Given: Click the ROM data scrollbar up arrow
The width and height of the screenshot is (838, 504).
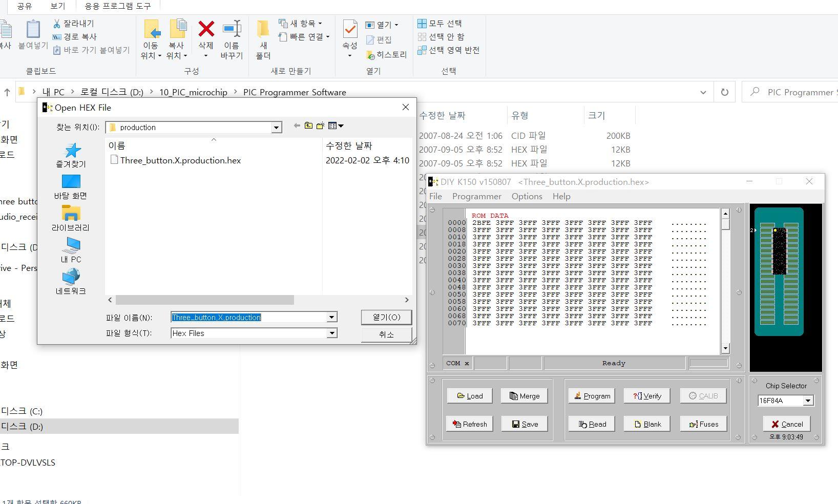Looking at the screenshot, I should (x=725, y=213).
